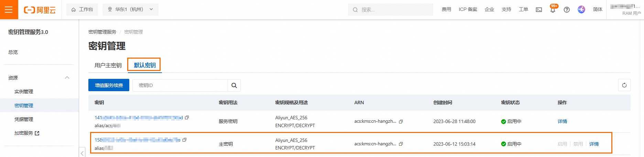Click the 增值服务续费 button
This screenshot has width=644, height=157.
click(x=109, y=85)
